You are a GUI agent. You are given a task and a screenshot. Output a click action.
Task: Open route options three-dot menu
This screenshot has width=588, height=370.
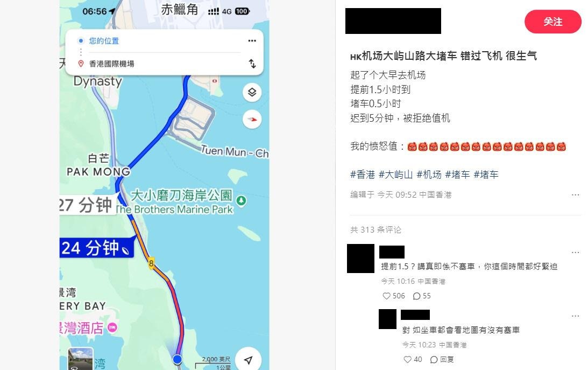(x=252, y=40)
